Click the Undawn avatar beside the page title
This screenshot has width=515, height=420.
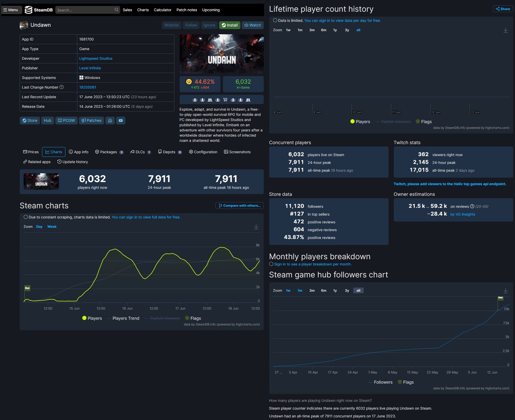(24, 25)
